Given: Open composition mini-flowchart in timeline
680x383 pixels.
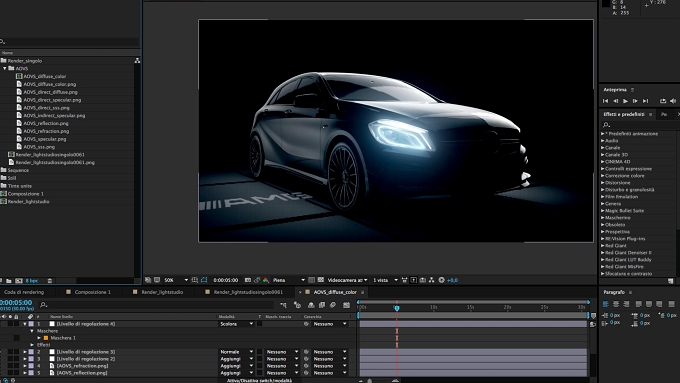Looking at the screenshot, I should (x=283, y=305).
